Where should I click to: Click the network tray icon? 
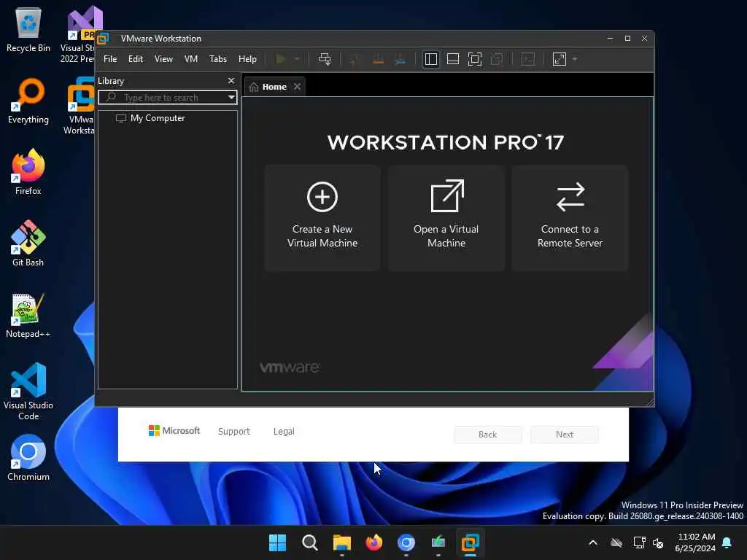(x=639, y=542)
